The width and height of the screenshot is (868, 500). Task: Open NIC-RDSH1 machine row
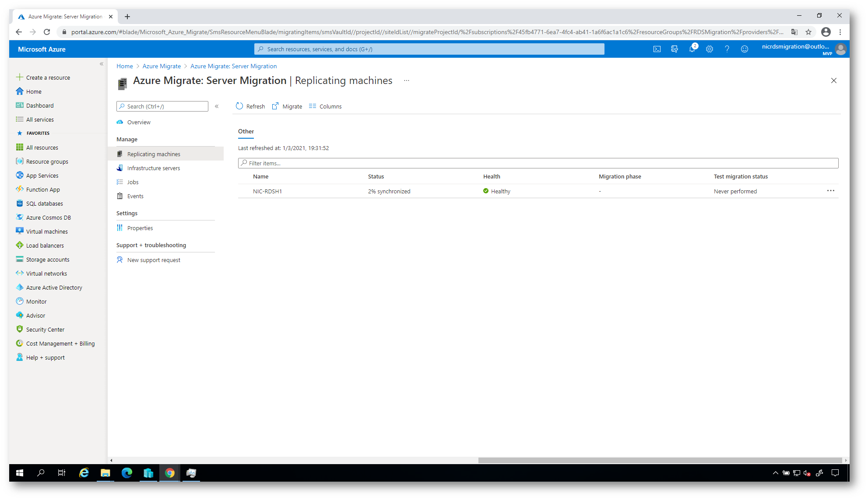coord(538,191)
